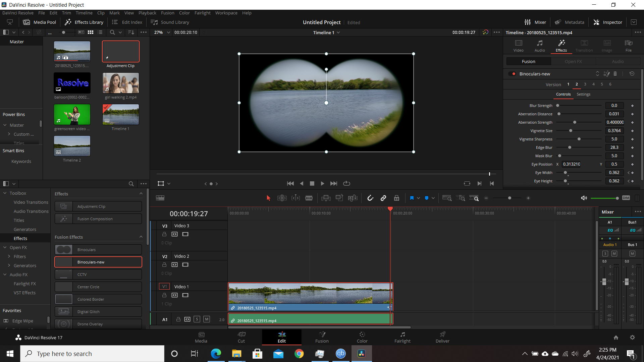Select the Blade Edit Mode tool
The height and width of the screenshot is (362, 644).
[309, 198]
